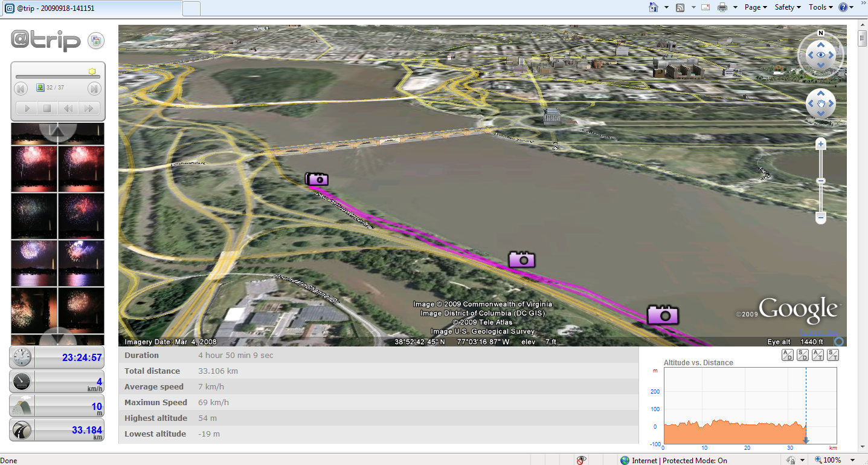Screen dimensions: 868x465
Task: Click the Internet Protected Mode status text
Action: click(679, 461)
